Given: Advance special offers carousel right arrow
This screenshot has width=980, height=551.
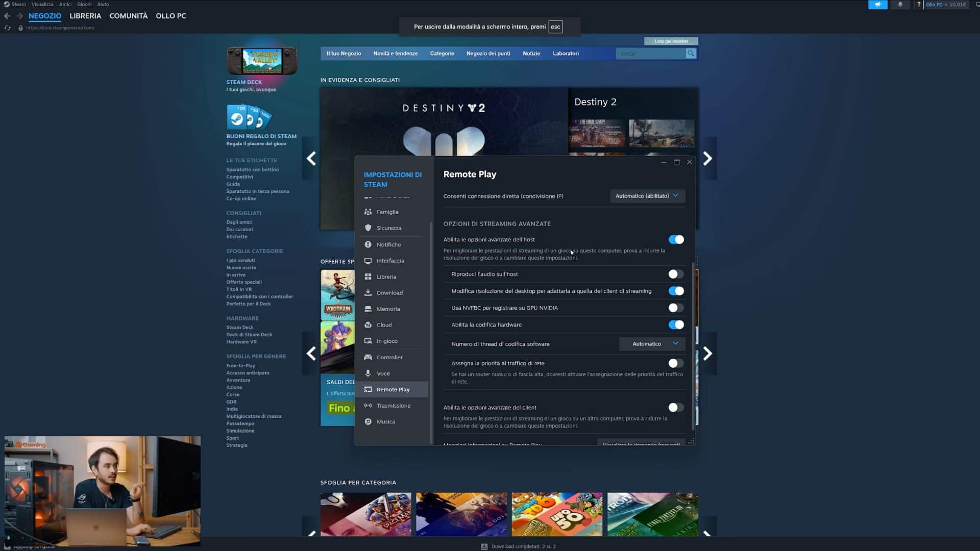Looking at the screenshot, I should 707,354.
